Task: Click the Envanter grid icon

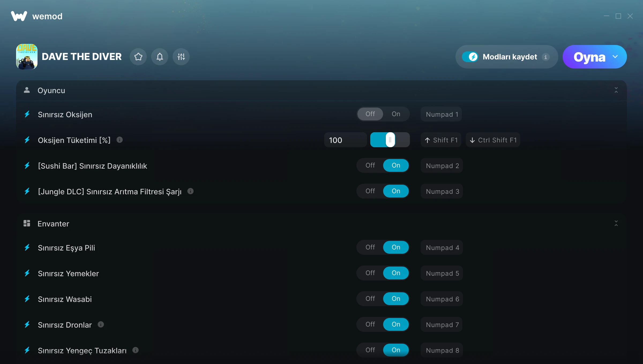Action: [27, 223]
